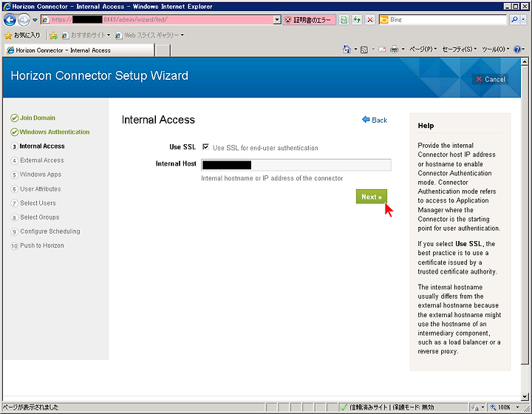
Task: Click the RSS feeds icon
Action: 364,50
